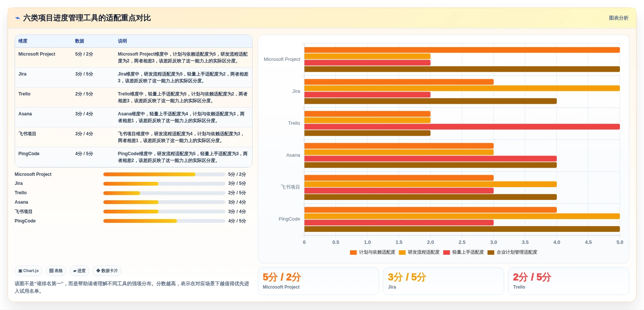Select PingCode cell in the table
The width and height of the screenshot is (644, 310).
[x=29, y=154]
